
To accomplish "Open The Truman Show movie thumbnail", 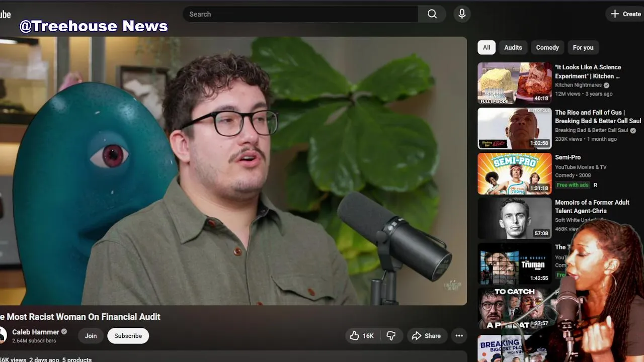I will (x=514, y=263).
